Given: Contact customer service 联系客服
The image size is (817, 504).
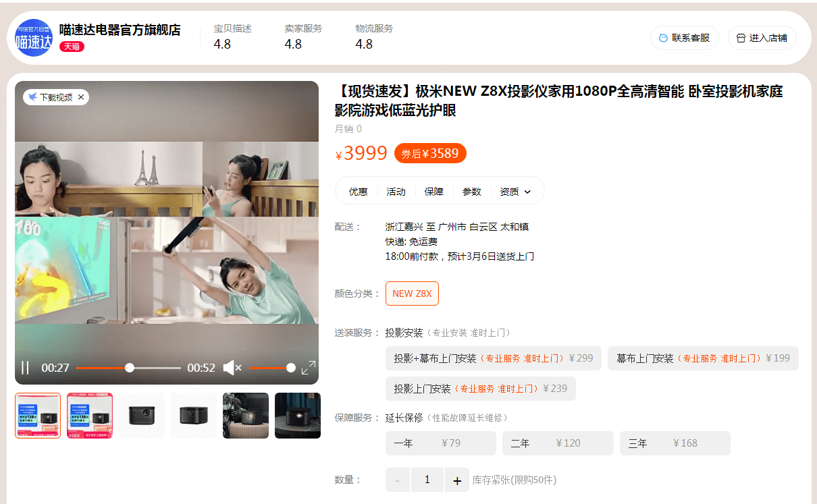Looking at the screenshot, I should 685,38.
